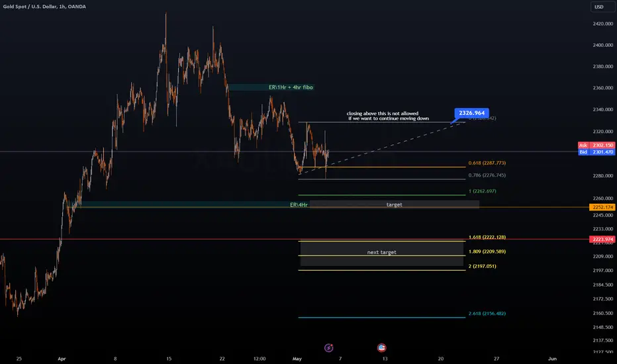617x364 pixels.
Task: Click the Gold Spot / U.S. Dollar chart title
Action: (44, 7)
